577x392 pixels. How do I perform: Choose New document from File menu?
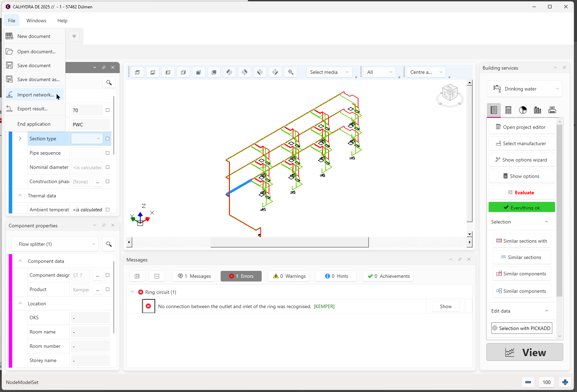click(x=34, y=36)
